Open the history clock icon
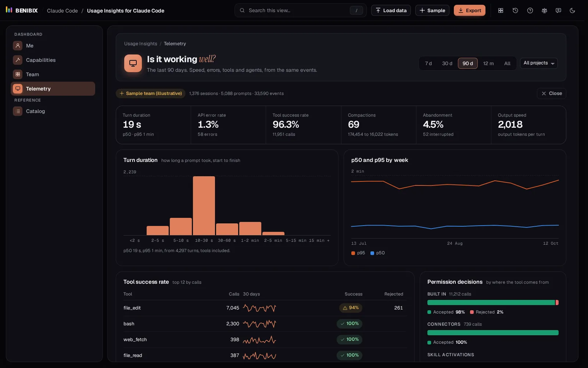Image resolution: width=588 pixels, height=368 pixels. click(515, 11)
